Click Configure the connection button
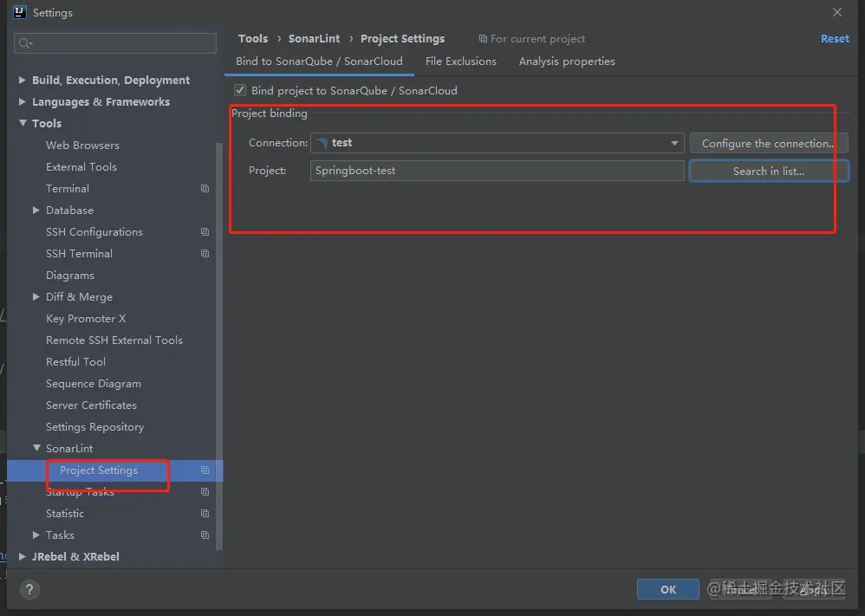This screenshot has width=865, height=616. tap(769, 143)
